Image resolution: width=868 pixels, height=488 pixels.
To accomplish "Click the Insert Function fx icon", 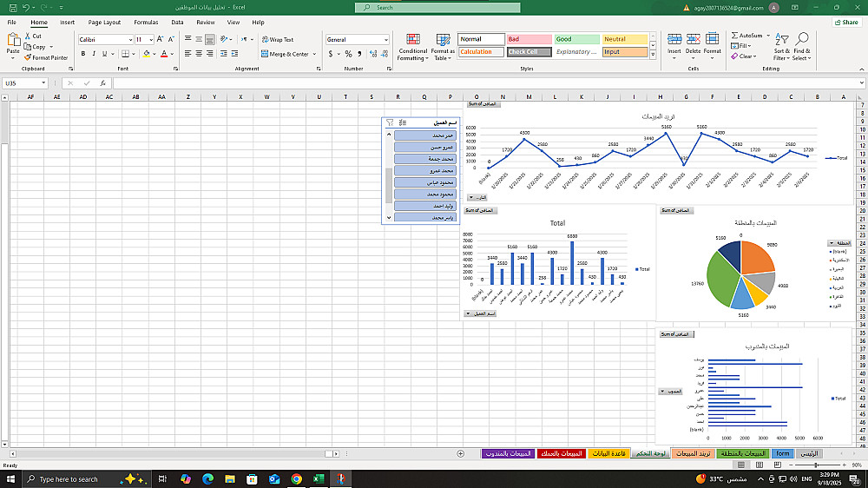I will coord(103,83).
